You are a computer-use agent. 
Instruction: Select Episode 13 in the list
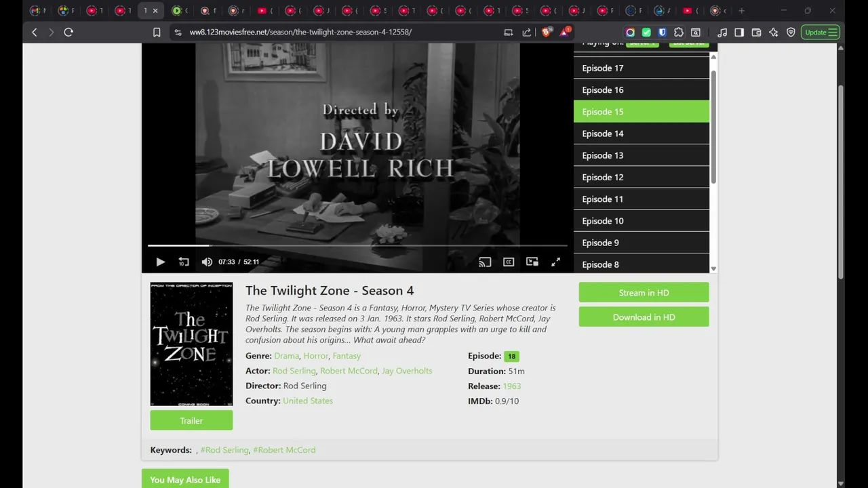point(641,155)
